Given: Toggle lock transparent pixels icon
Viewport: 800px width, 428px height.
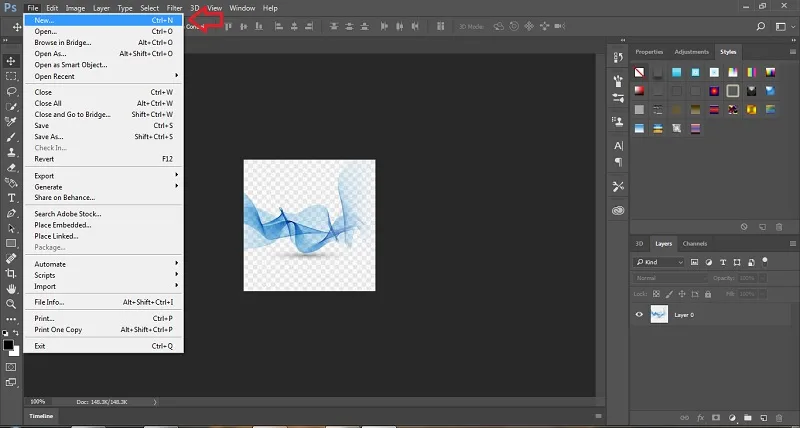Looking at the screenshot, I should pos(657,294).
